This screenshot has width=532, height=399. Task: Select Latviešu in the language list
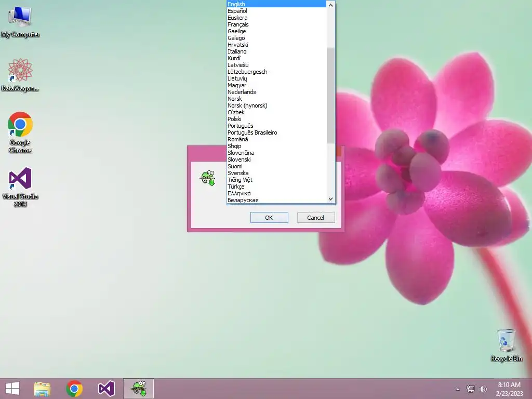pos(276,65)
